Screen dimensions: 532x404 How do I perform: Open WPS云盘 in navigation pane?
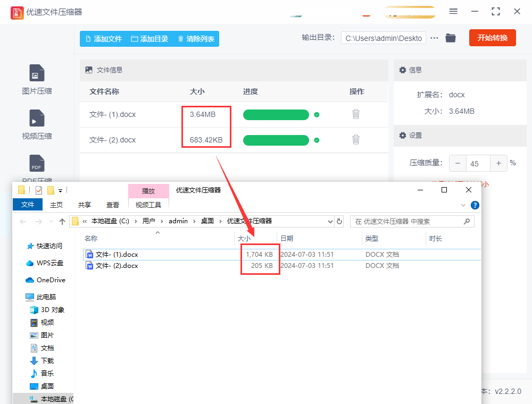45,263
